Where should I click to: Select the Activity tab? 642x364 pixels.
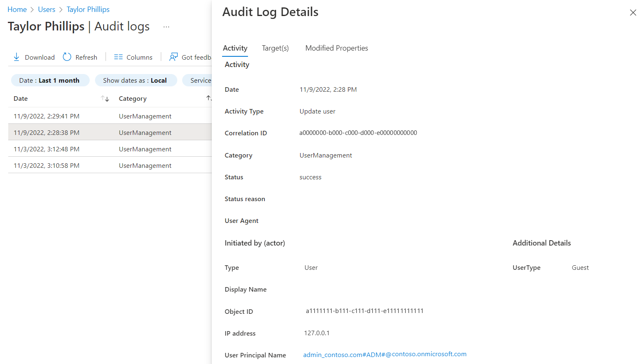point(235,48)
